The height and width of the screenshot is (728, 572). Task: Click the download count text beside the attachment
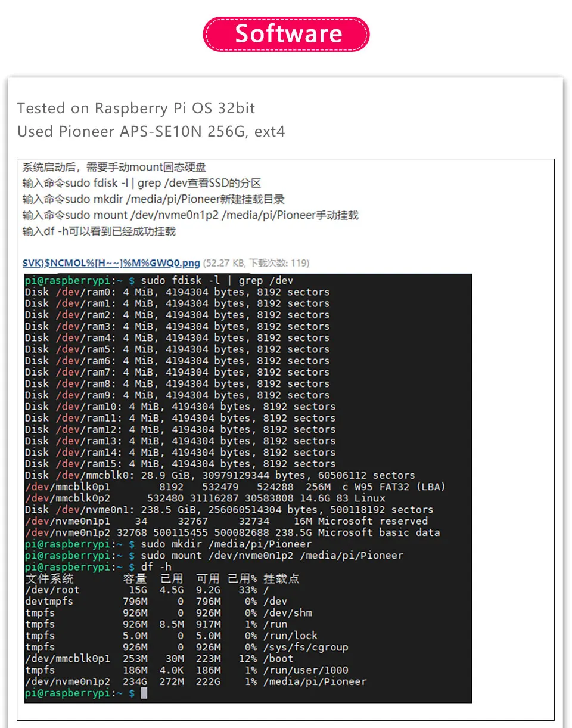point(256,263)
